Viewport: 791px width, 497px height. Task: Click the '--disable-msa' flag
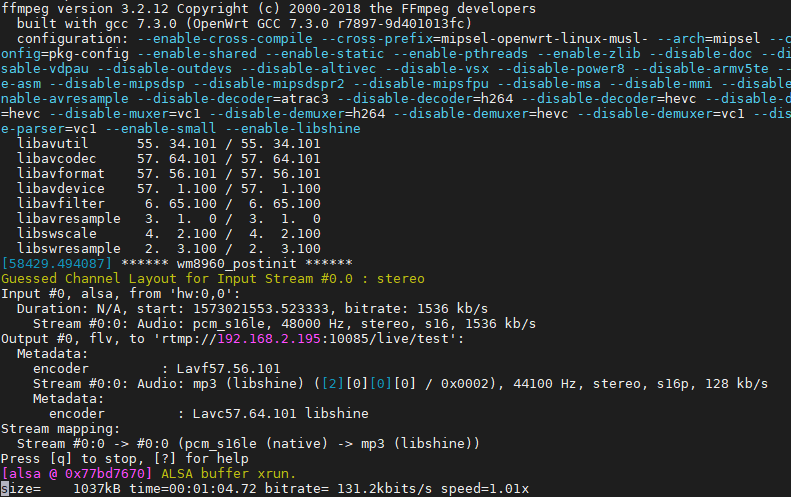point(549,83)
